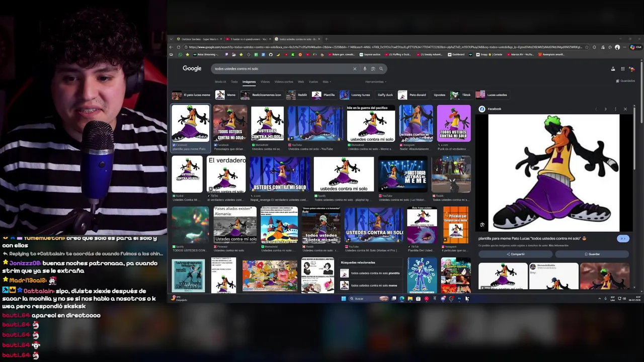
Task: Apply the 'Plantilla' filter chip
Action: (x=324, y=95)
